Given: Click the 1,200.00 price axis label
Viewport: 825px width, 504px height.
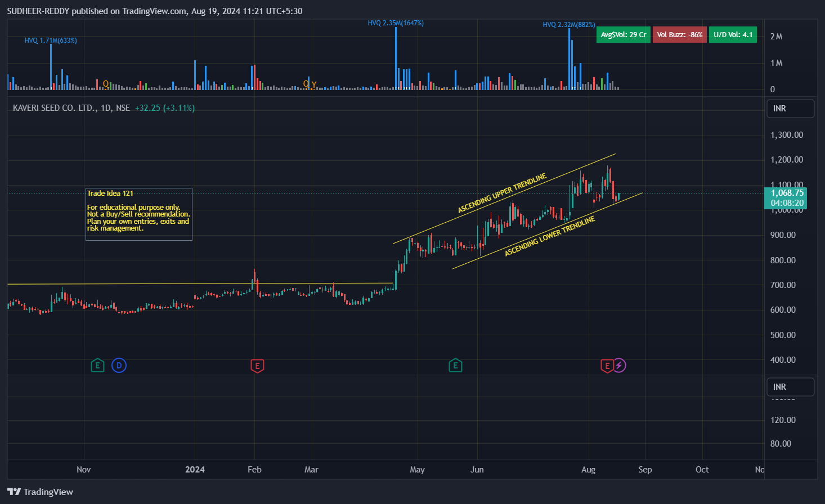Looking at the screenshot, I should tap(786, 160).
